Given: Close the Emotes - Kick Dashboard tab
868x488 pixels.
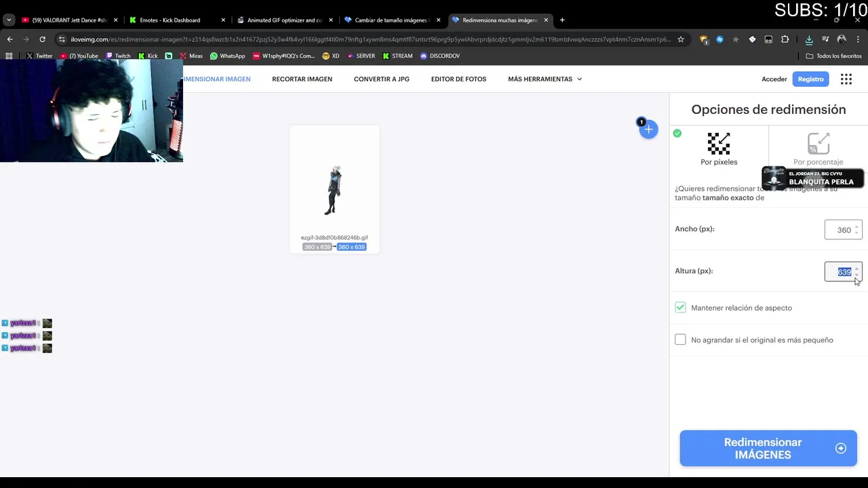Looking at the screenshot, I should [223, 20].
